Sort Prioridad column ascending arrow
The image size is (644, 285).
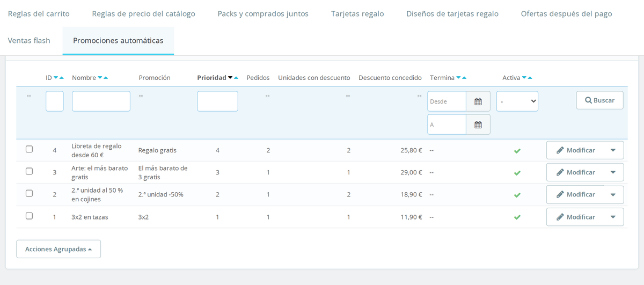(x=236, y=78)
